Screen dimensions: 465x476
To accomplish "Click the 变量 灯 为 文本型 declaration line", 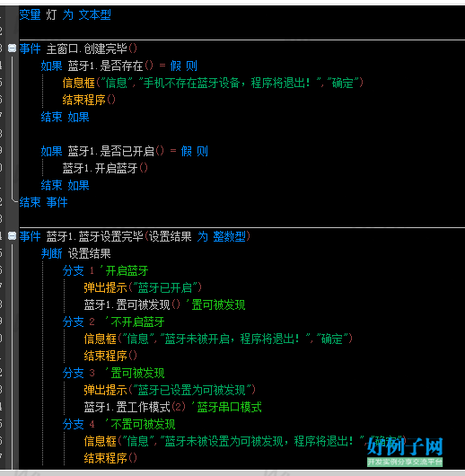I will coord(65,14).
